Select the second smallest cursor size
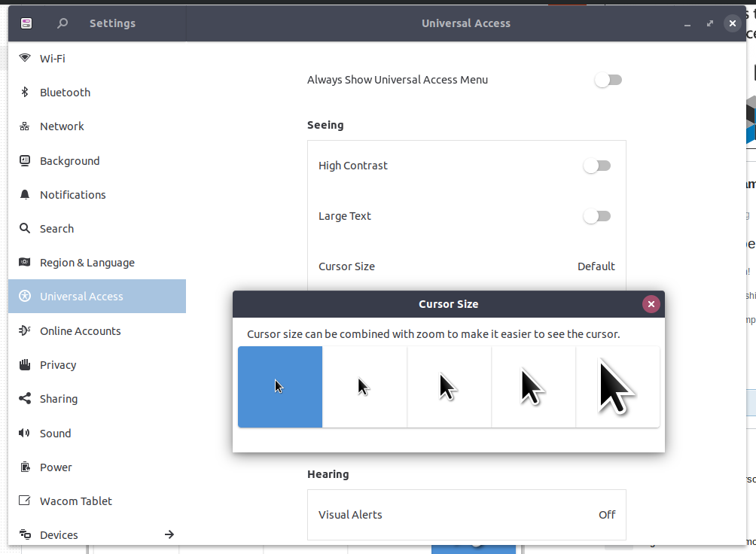The image size is (756, 554). tap(364, 387)
